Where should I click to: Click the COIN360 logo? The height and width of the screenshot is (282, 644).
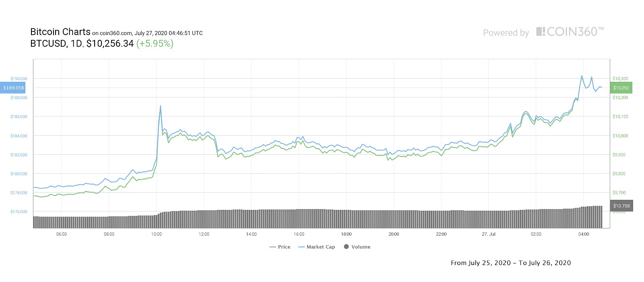tap(570, 32)
